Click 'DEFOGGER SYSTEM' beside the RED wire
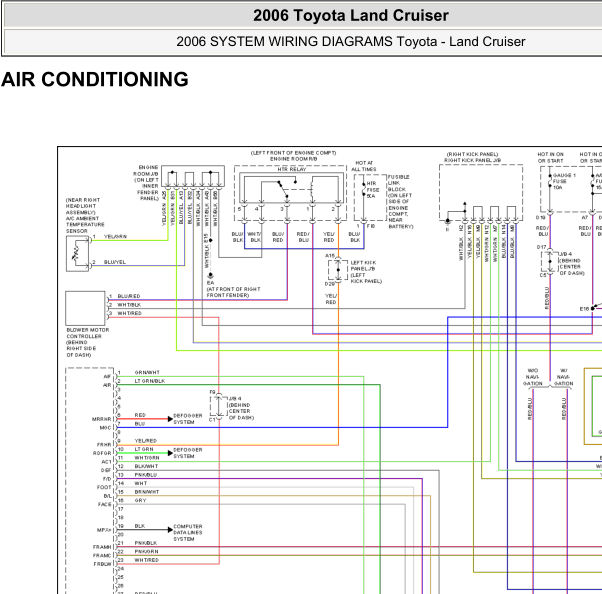This screenshot has width=602, height=594. tap(188, 419)
